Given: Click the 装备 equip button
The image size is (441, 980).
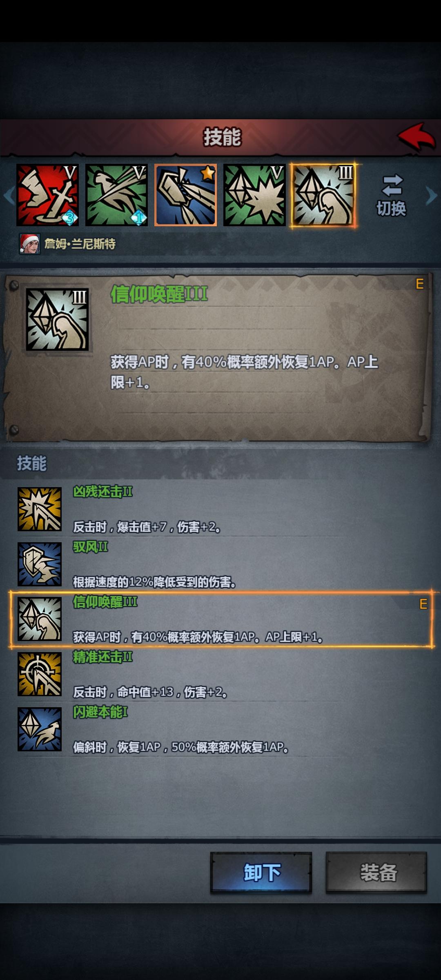Looking at the screenshot, I should coord(376,872).
